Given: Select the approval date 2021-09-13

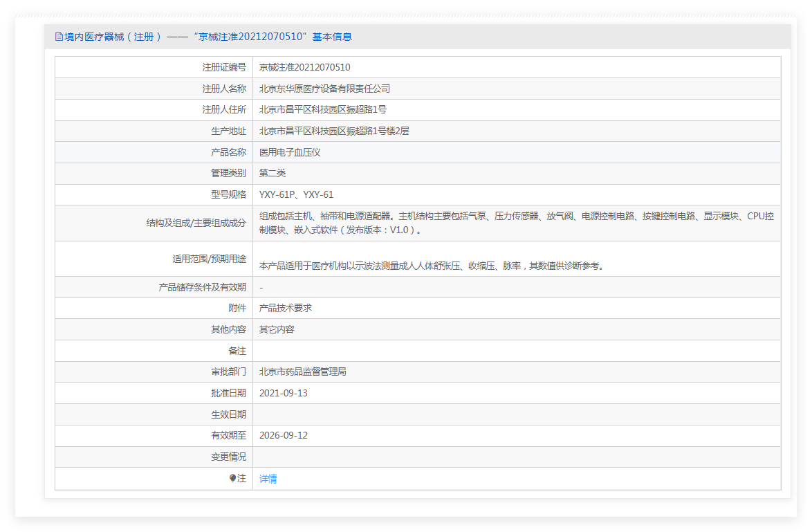Looking at the screenshot, I should coord(283,393).
